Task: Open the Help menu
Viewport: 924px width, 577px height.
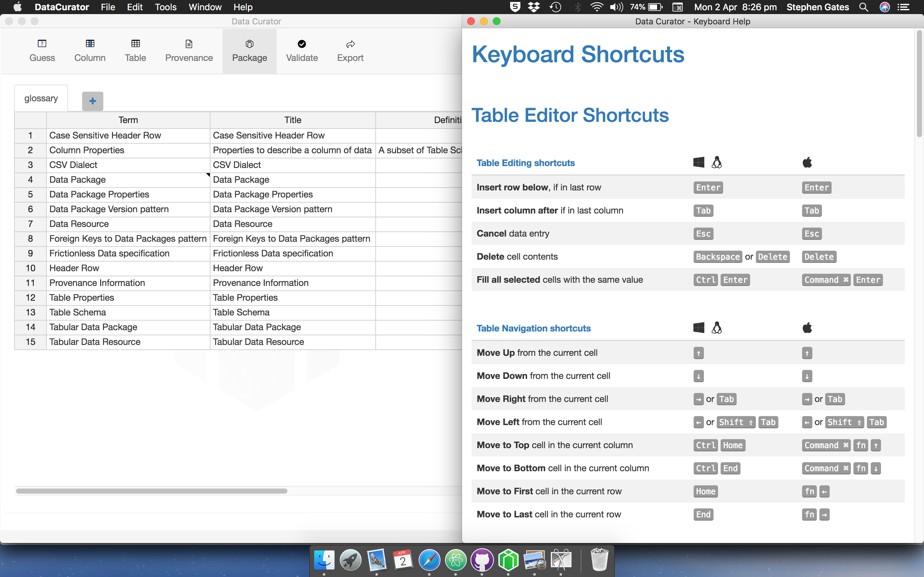Action: tap(243, 7)
